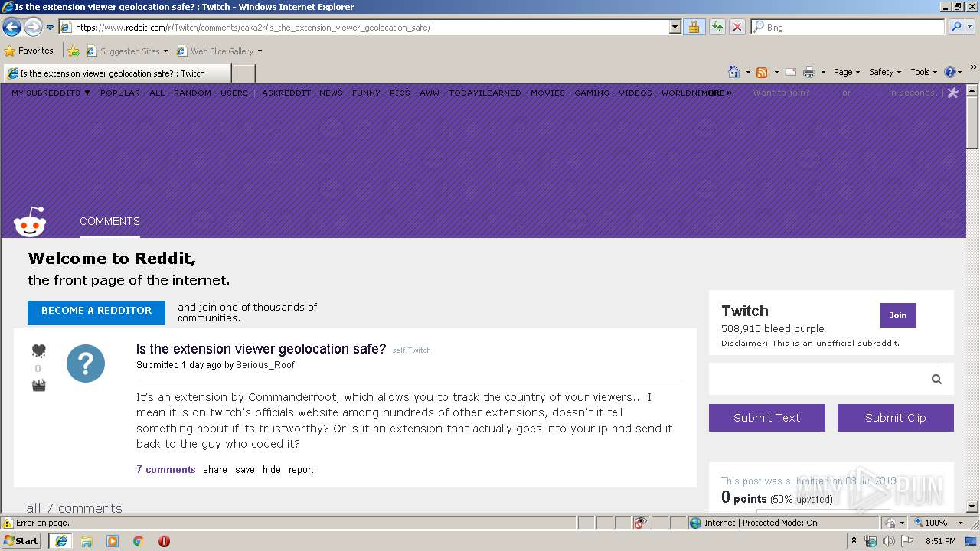Open Internet Explorer taskbar icon

click(60, 541)
